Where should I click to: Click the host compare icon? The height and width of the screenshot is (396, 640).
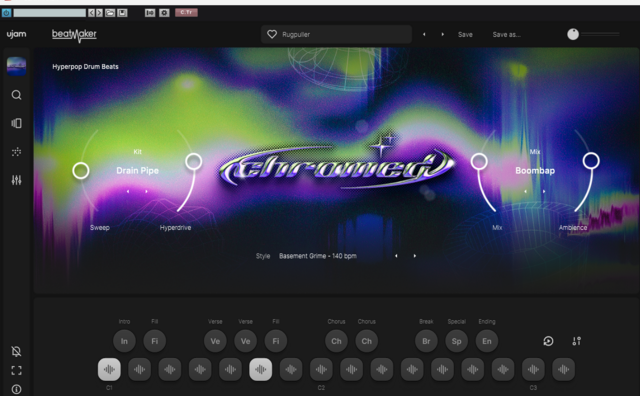click(x=150, y=13)
